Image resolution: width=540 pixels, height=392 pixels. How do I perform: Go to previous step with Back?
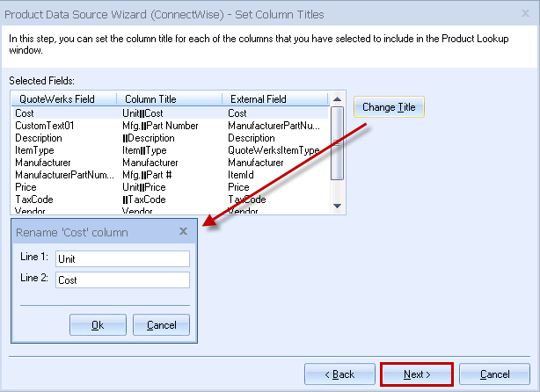point(339,374)
